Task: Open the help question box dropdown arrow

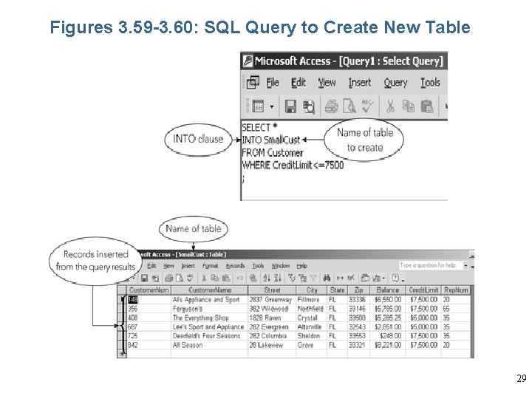Action: point(465,265)
